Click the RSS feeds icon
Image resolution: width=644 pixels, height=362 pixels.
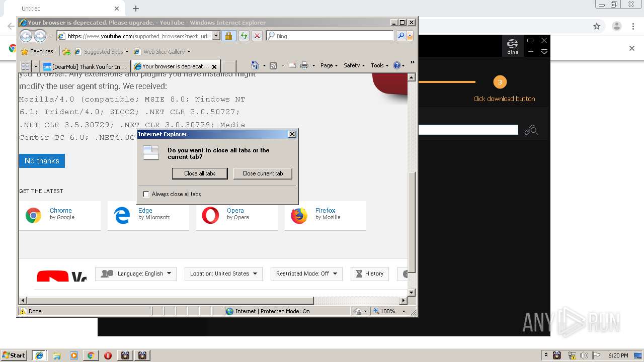coord(273,65)
